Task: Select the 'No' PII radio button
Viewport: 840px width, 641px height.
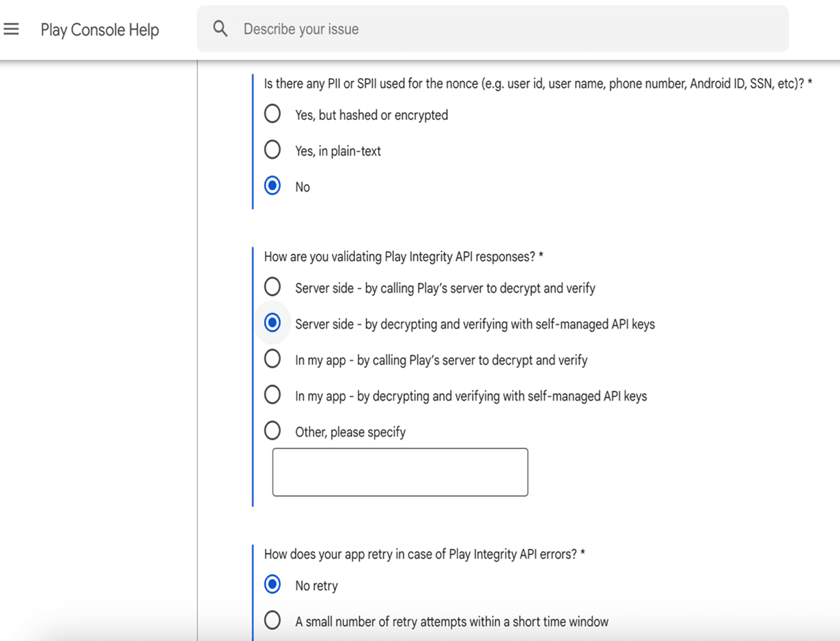Action: (x=273, y=186)
